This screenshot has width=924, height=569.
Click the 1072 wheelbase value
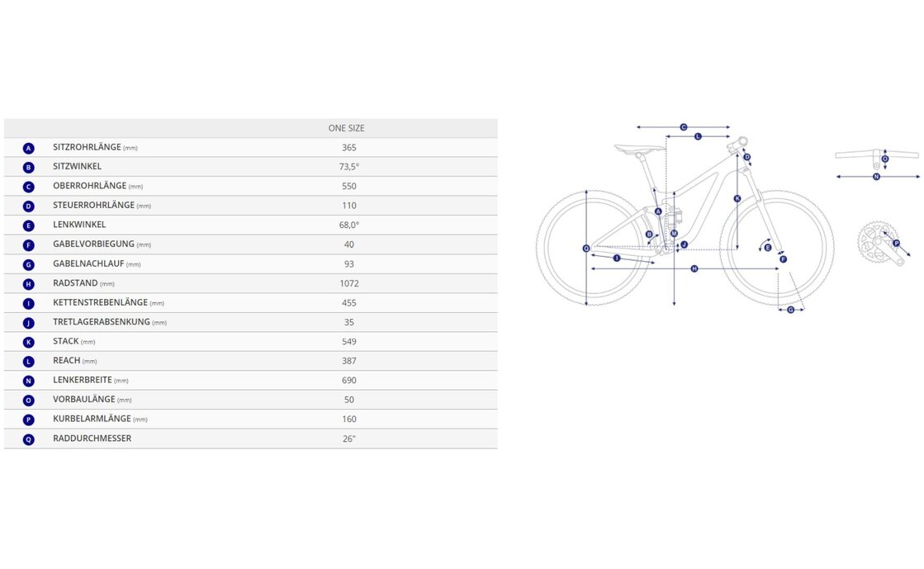pos(349,284)
